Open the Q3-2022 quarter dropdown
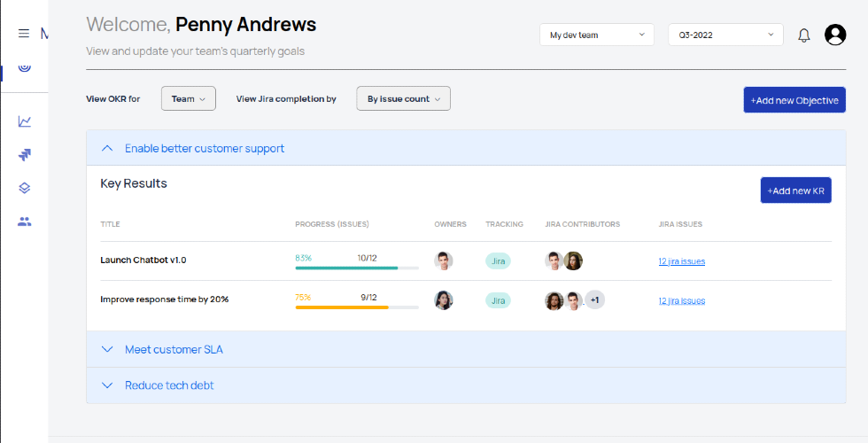Viewport: 868px width, 443px height. (725, 35)
